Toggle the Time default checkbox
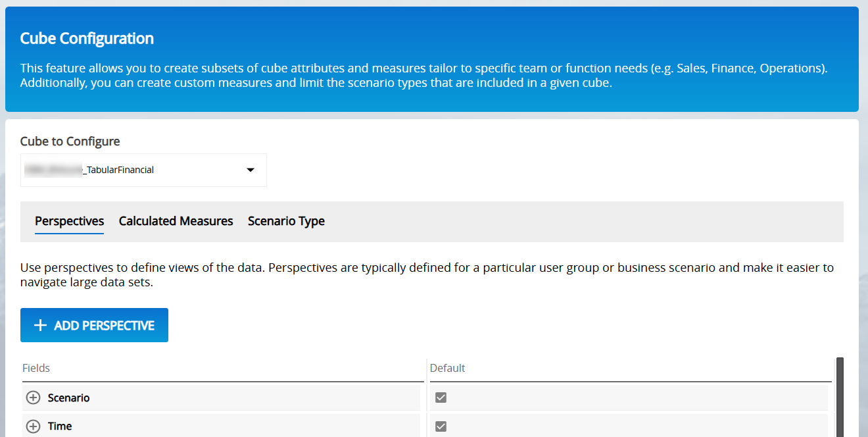 (441, 426)
